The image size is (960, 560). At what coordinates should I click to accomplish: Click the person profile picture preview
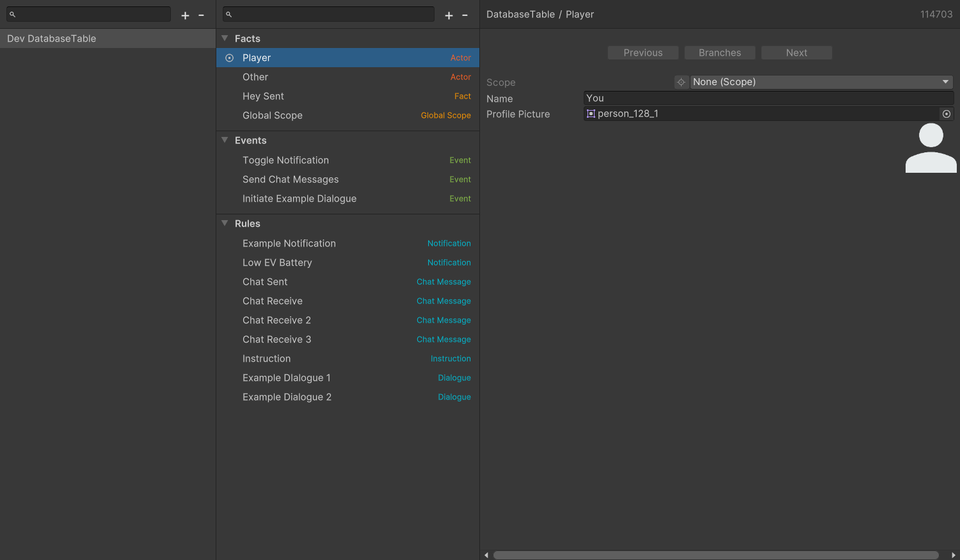[x=931, y=148]
